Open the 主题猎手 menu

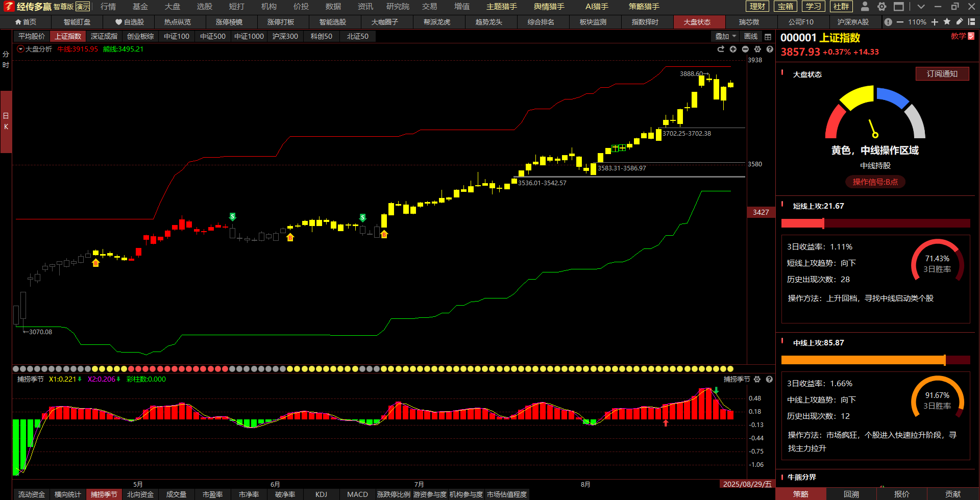pos(502,7)
